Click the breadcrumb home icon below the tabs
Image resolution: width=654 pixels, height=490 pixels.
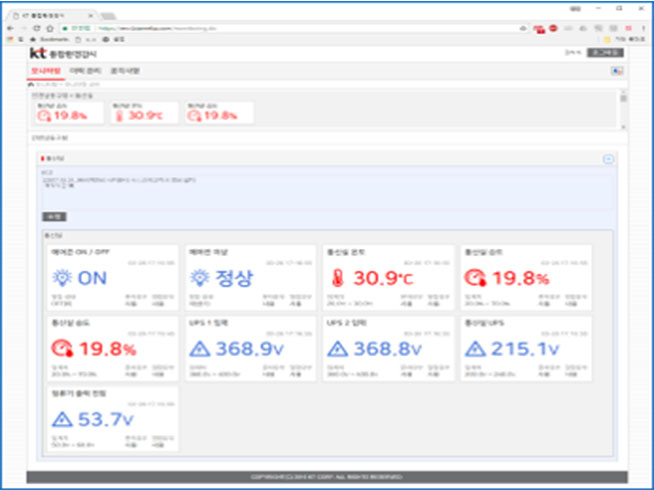click(x=31, y=84)
